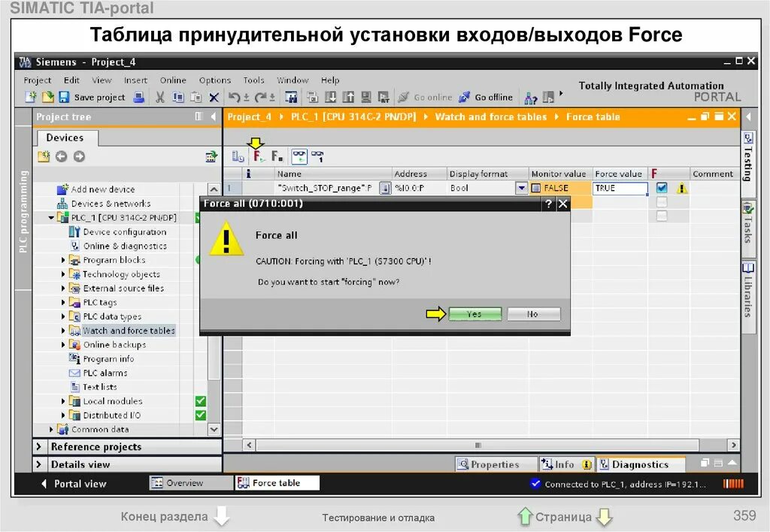Open the Display format Bool dropdown

coord(521,188)
